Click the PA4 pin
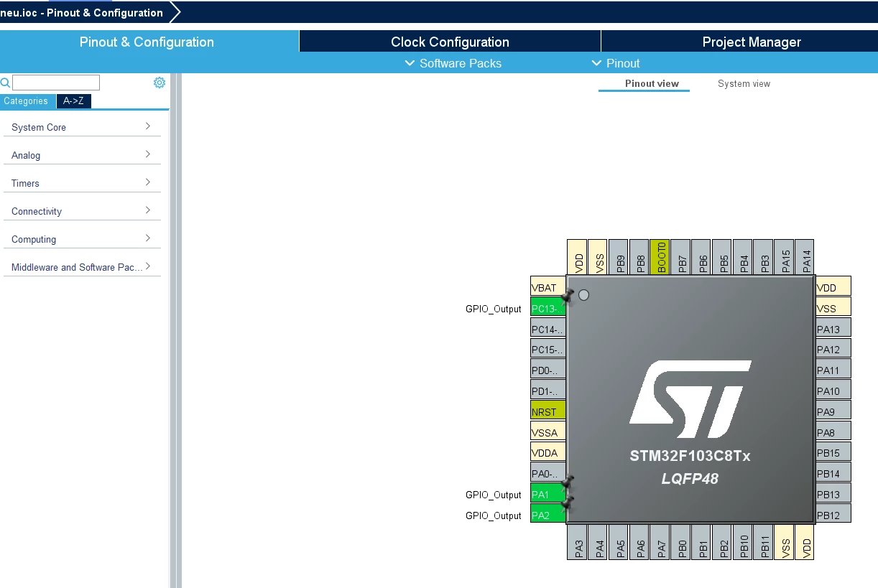This screenshot has width=878, height=588. (x=598, y=542)
